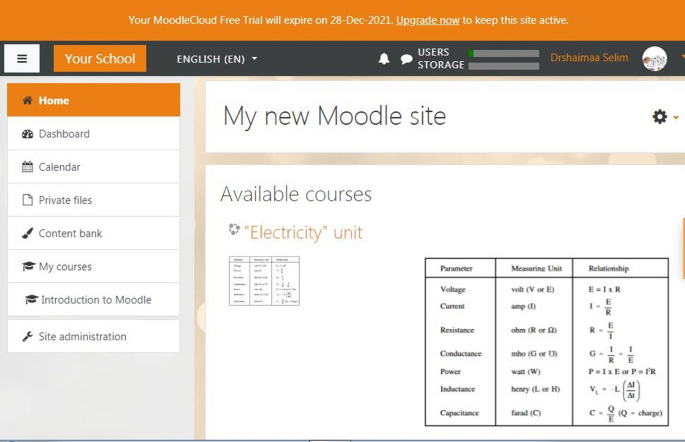Image resolution: width=685 pixels, height=442 pixels.
Task: Click the Available courses heading
Action: (x=296, y=194)
